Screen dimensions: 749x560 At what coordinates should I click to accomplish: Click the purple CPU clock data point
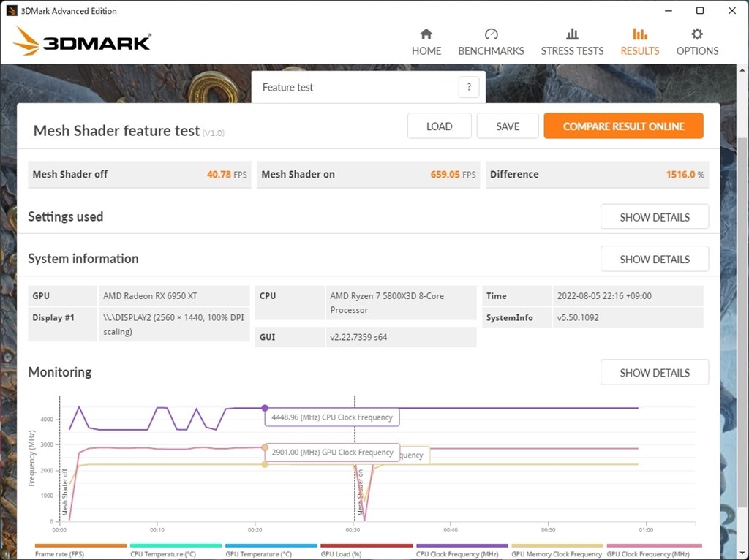265,408
